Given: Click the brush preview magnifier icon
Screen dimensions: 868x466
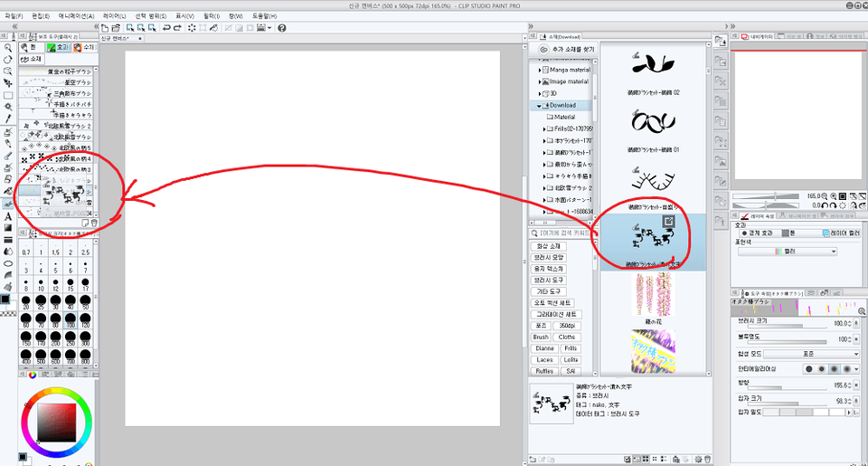Looking at the screenshot, I should click(862, 311).
